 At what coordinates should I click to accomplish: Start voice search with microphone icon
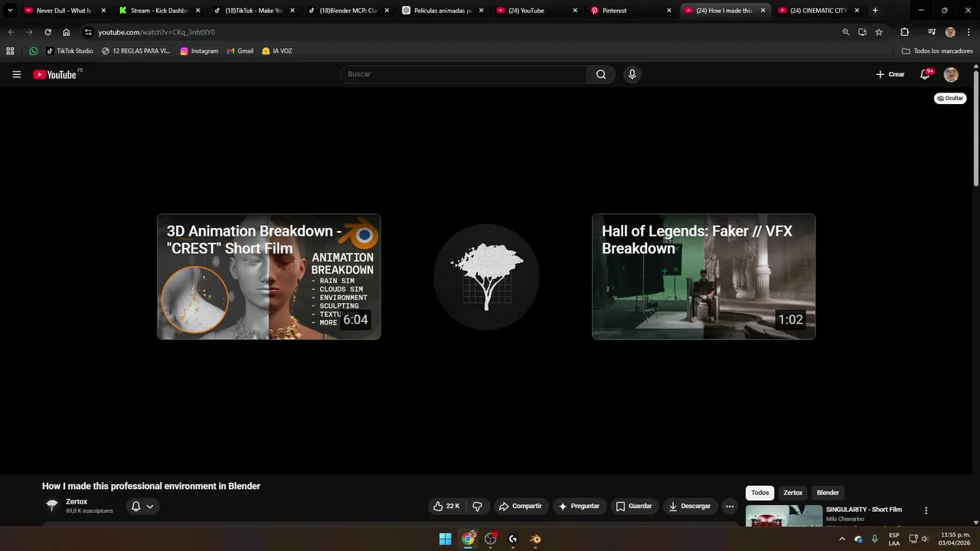coord(632,74)
